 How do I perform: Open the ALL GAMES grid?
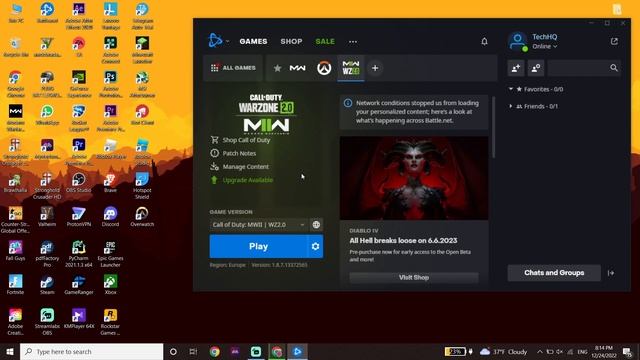click(x=233, y=68)
